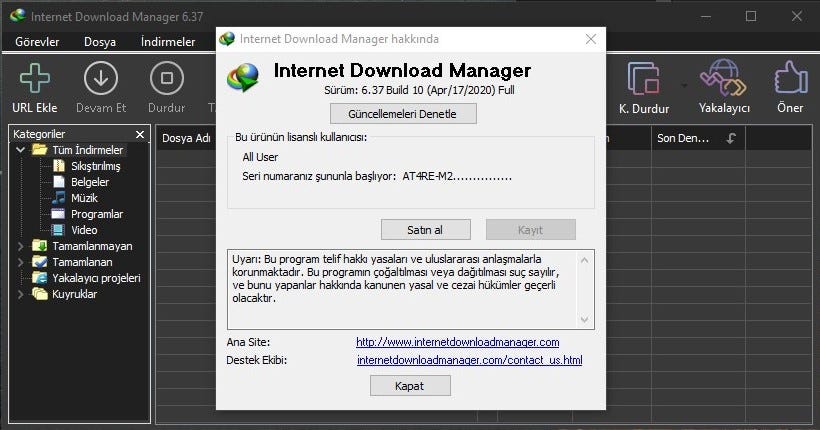
Task: Expand the Tamamlanan tree node
Action: [x=20, y=262]
